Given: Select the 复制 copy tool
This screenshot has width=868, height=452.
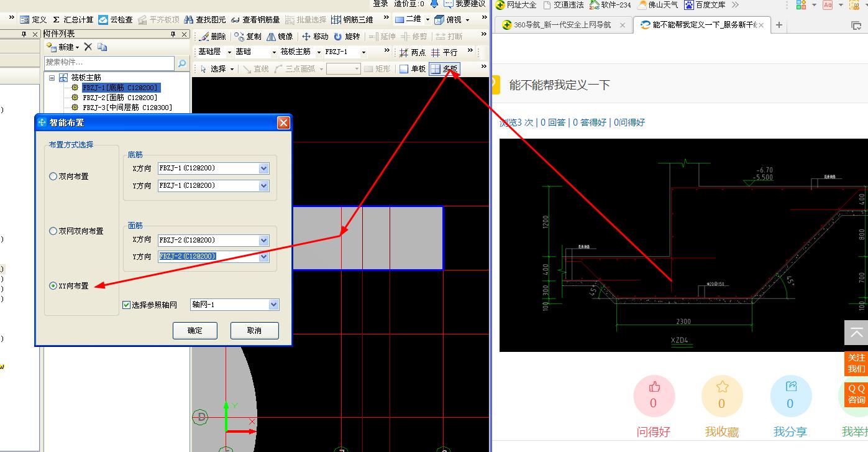Looking at the screenshot, I should coord(248,36).
